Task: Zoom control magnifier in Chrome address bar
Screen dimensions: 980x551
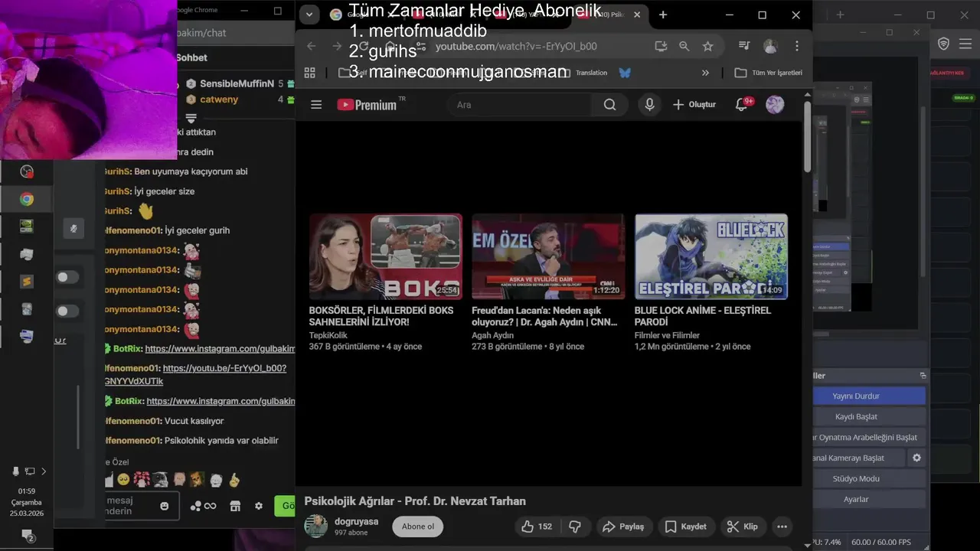Action: [684, 46]
